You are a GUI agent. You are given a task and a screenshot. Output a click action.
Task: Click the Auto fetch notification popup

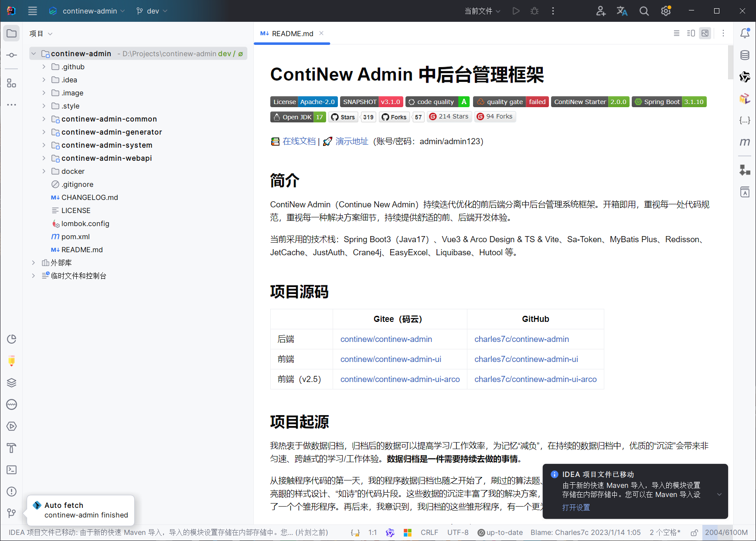81,510
